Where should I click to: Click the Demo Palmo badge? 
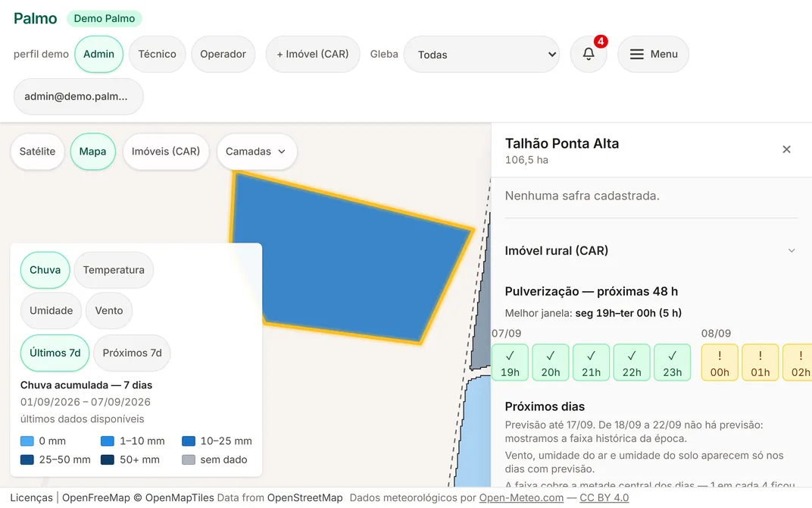point(104,19)
